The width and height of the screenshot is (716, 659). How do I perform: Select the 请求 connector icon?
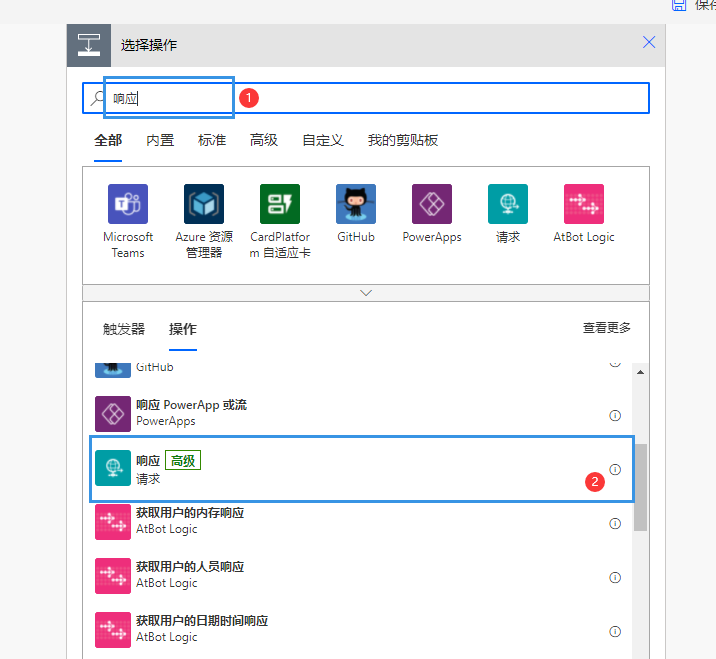pyautogui.click(x=508, y=204)
